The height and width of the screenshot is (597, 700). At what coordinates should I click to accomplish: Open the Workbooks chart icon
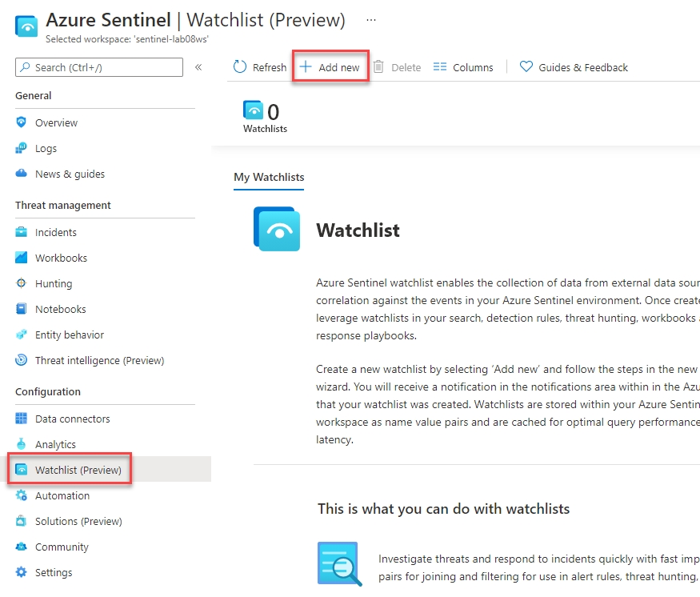pos(22,258)
